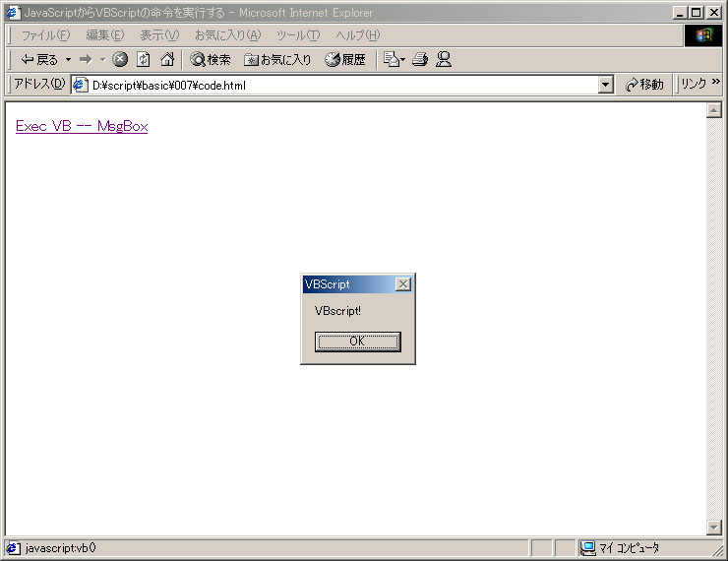The height and width of the screenshot is (561, 728).
Task: Click the page icon in address bar
Action: (x=81, y=85)
